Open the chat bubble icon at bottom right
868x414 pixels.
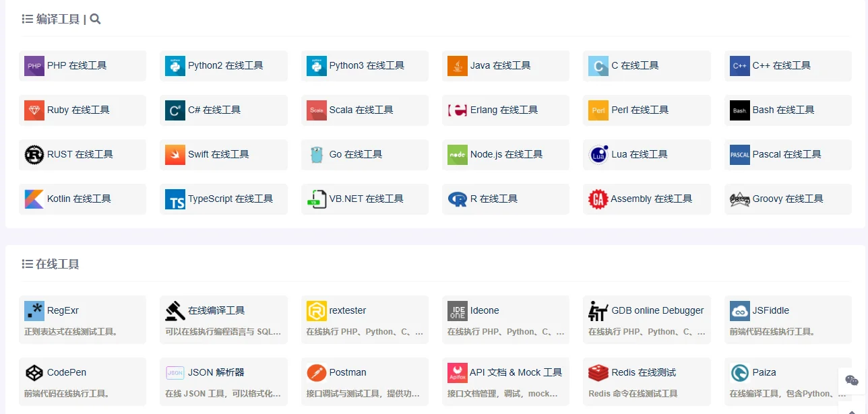(x=850, y=381)
